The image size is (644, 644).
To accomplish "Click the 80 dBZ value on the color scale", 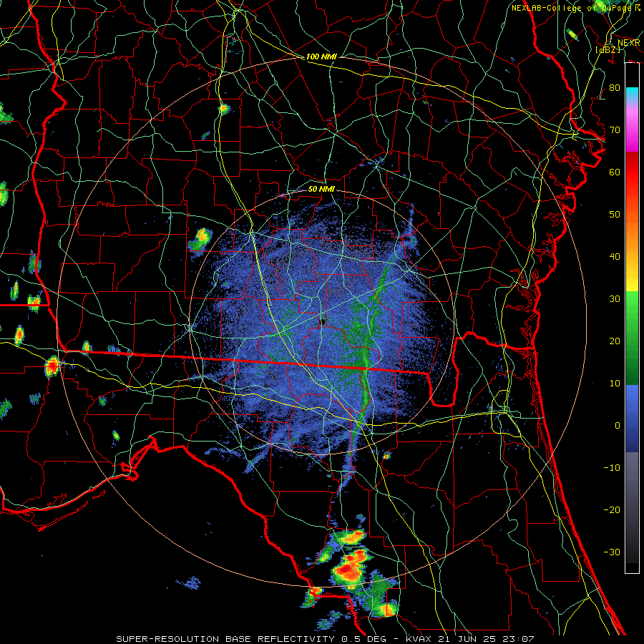I will [x=615, y=88].
